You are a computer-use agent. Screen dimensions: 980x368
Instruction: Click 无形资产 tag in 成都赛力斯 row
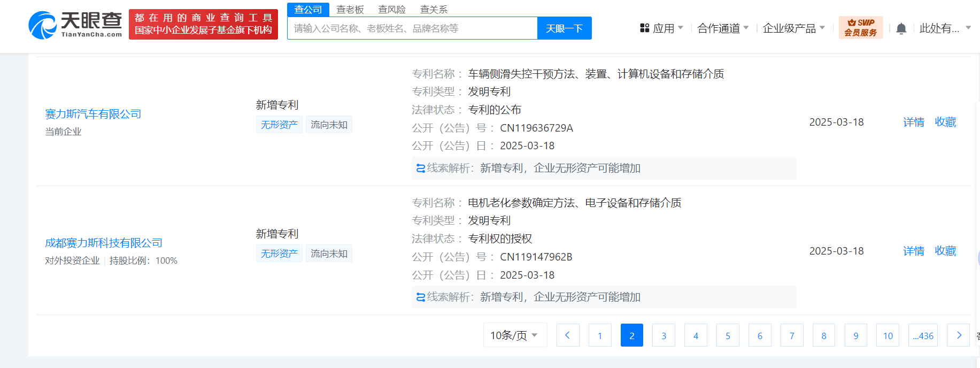click(279, 254)
